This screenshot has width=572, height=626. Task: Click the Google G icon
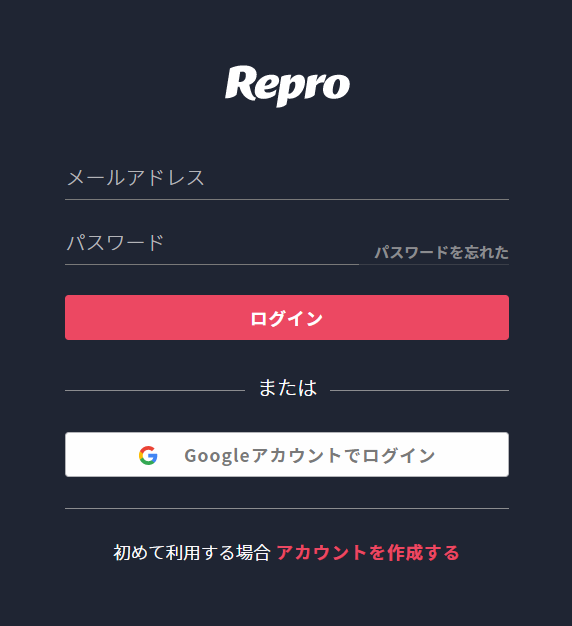(x=148, y=456)
